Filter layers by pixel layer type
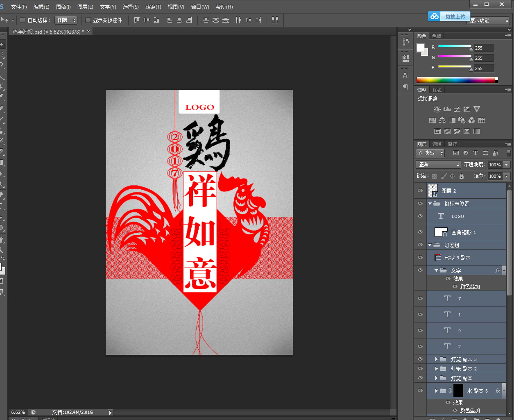The height and width of the screenshot is (420, 514). tap(456, 153)
